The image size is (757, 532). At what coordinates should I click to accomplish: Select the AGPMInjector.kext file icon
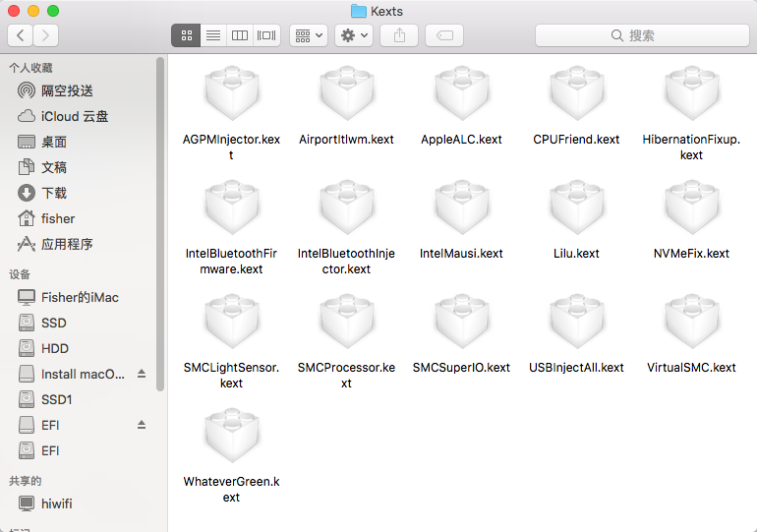click(x=232, y=92)
